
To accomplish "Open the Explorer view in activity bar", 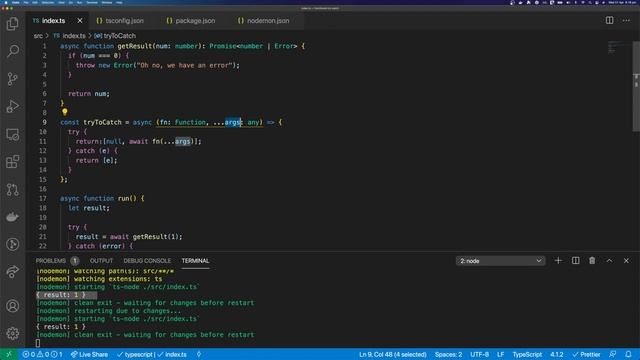I will 13,24.
